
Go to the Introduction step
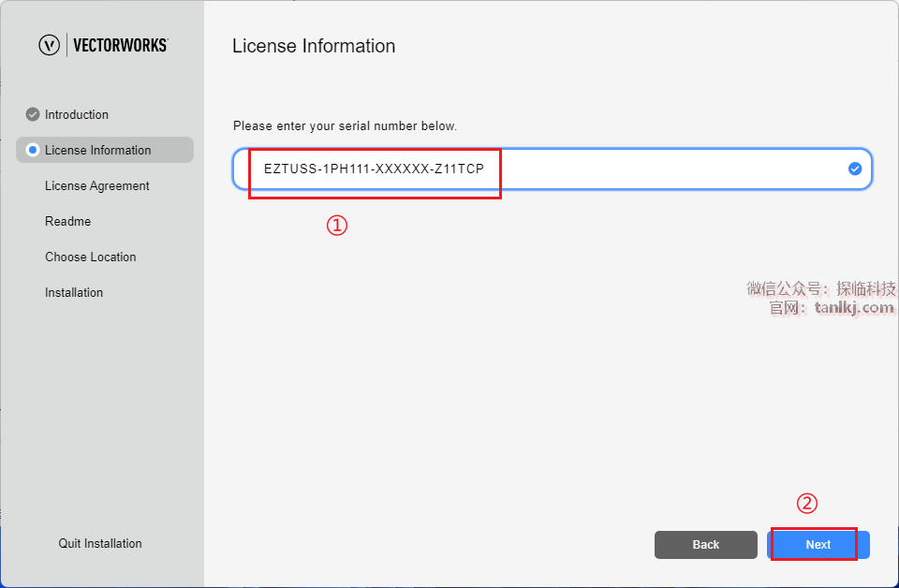point(77,114)
